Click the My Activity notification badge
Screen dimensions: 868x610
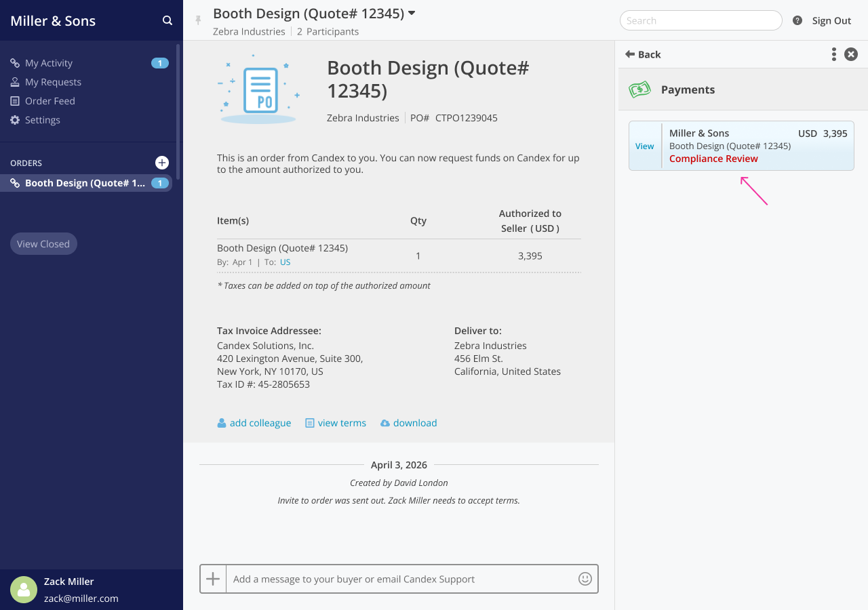tap(160, 63)
